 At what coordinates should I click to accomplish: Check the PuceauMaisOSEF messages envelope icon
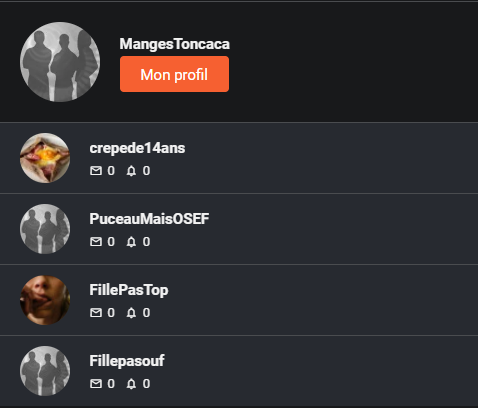click(x=96, y=242)
